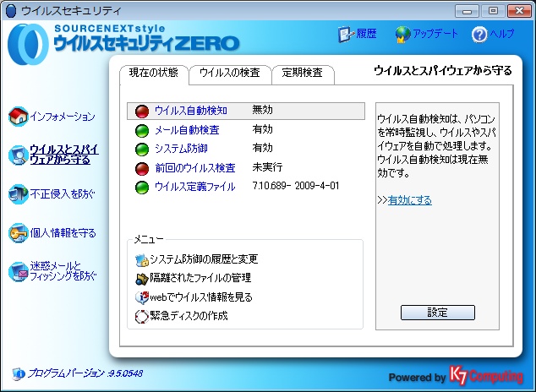Click the システム防御の履歴と変更 icon
The width and height of the screenshot is (536, 392).
(x=142, y=260)
